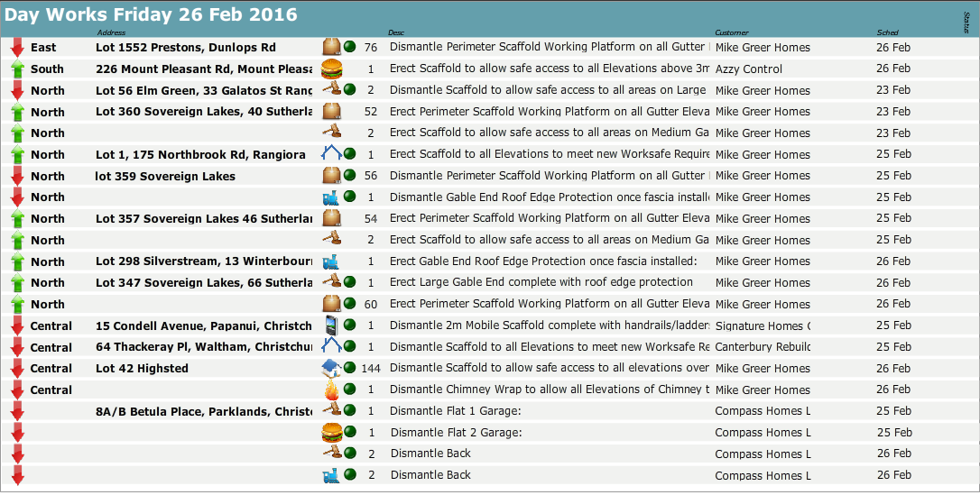Select the Signature Homes customer cell

[x=763, y=325]
